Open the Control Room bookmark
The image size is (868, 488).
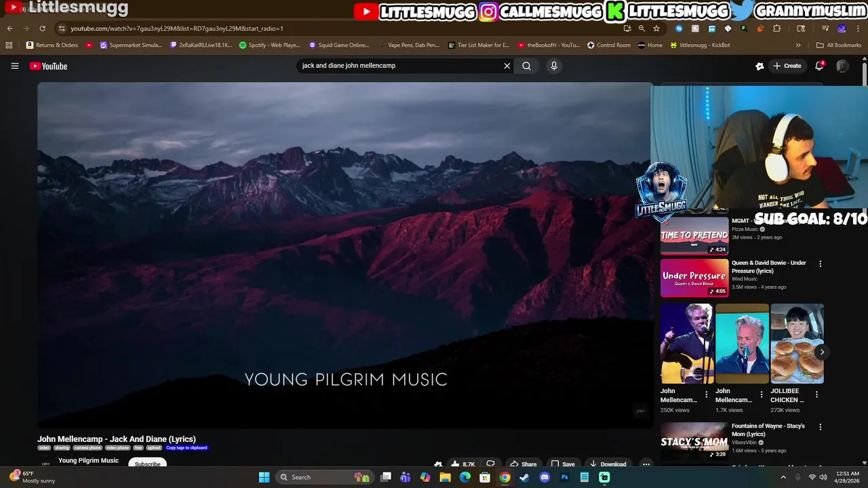coord(609,45)
